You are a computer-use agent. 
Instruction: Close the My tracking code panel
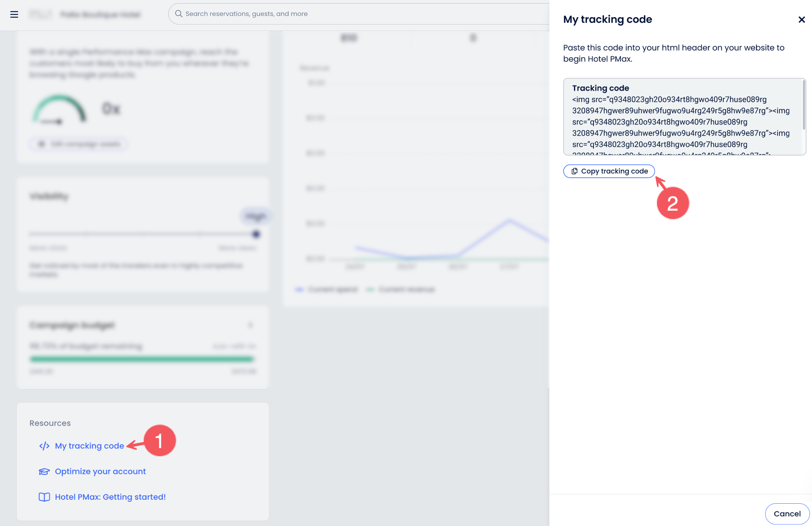pyautogui.click(x=801, y=19)
